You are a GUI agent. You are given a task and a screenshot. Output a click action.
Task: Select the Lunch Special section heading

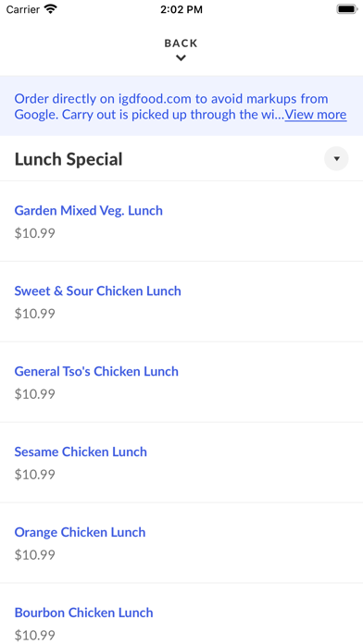click(x=69, y=159)
